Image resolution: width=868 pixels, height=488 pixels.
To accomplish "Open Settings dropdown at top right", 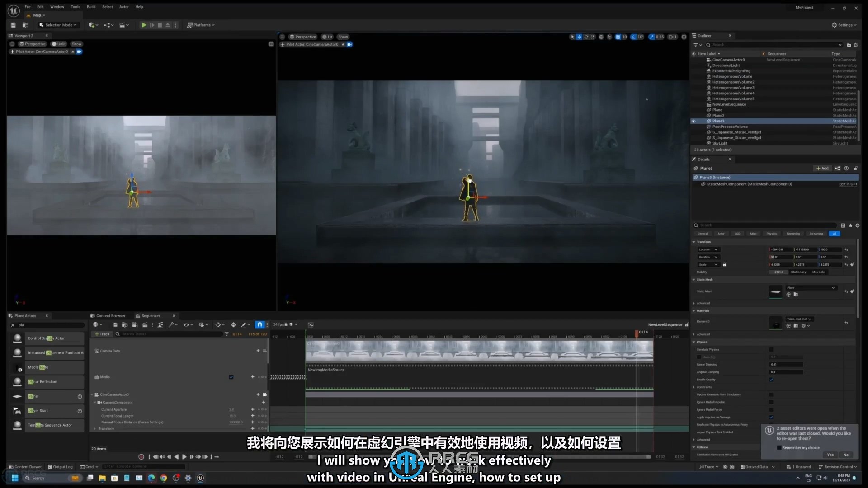I will 844,25.
